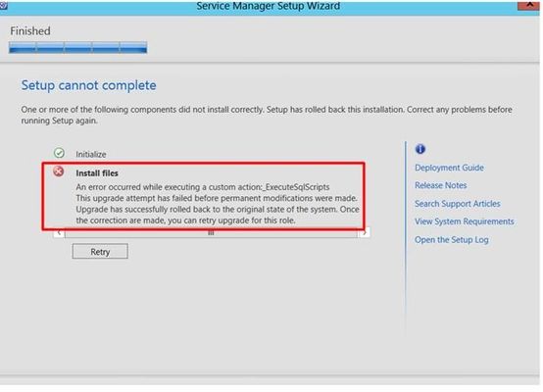Click the app icon in the title bar
This screenshot has height=392, width=543.
click(4, 5)
